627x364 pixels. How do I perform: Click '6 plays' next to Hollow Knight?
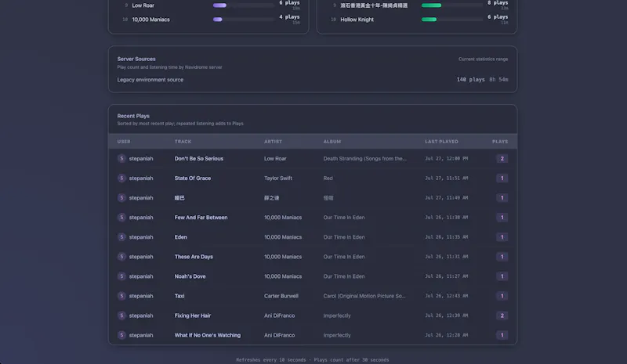pyautogui.click(x=498, y=16)
